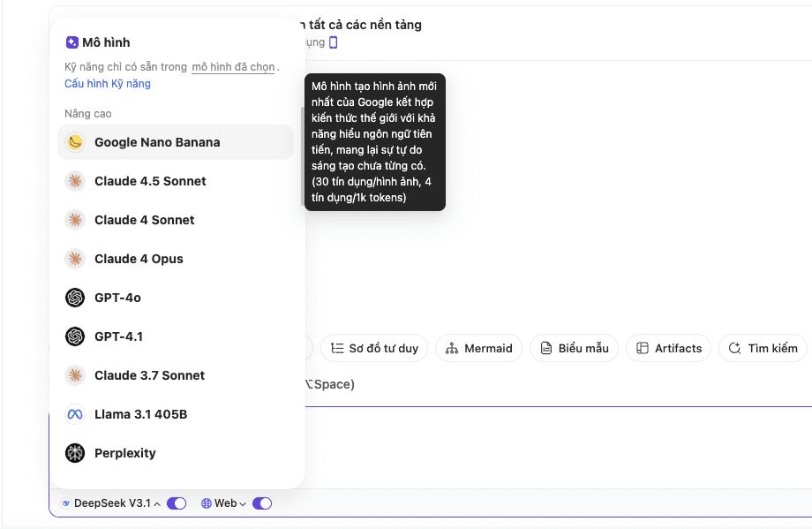812x529 pixels.
Task: Click the underlined mô hình đã chọn text
Action: pyautogui.click(x=233, y=67)
